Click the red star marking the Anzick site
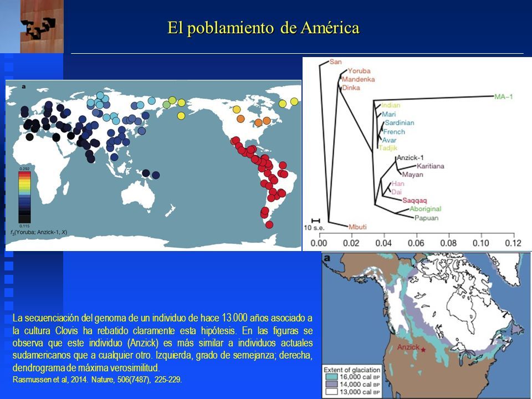 [x=423, y=350]
